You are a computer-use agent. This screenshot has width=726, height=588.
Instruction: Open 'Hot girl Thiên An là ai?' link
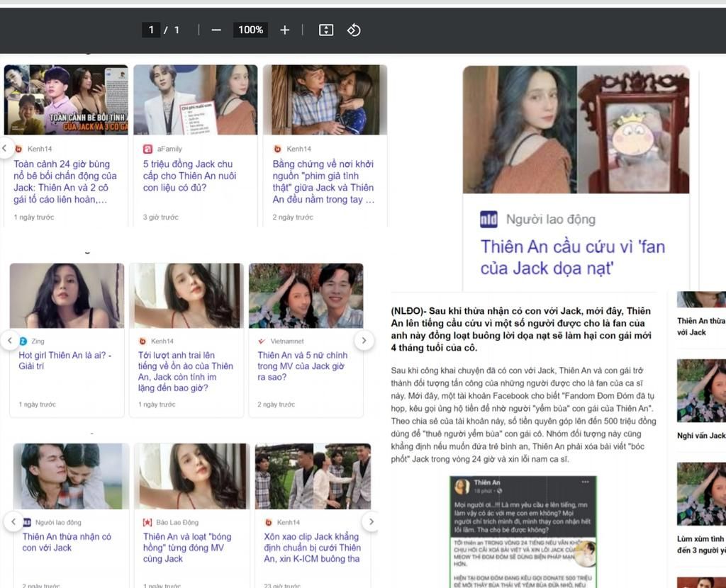click(x=65, y=361)
